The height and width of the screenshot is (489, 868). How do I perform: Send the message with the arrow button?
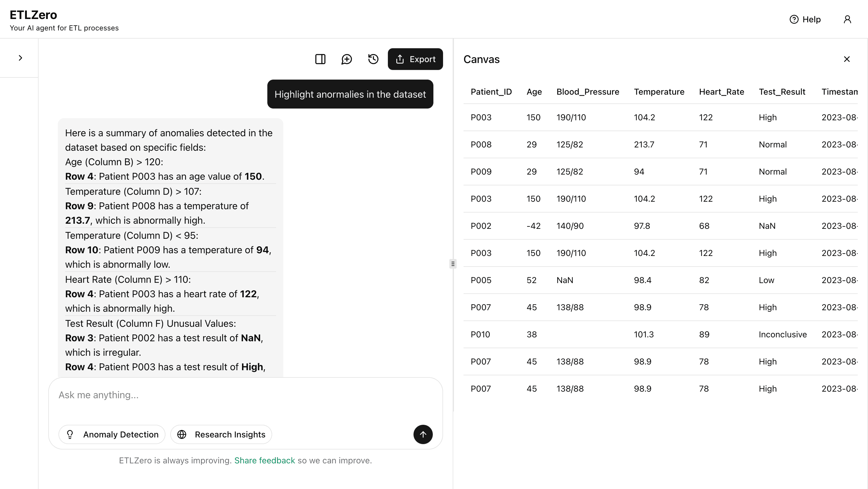point(423,434)
